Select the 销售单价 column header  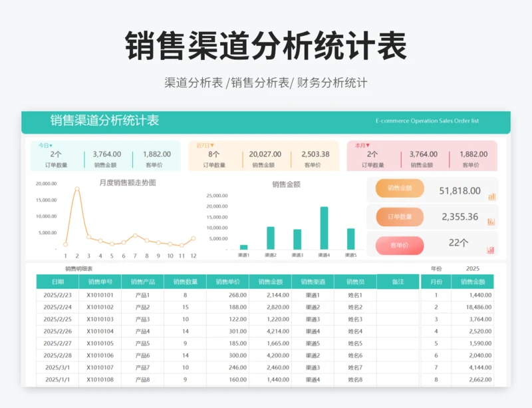point(227,282)
